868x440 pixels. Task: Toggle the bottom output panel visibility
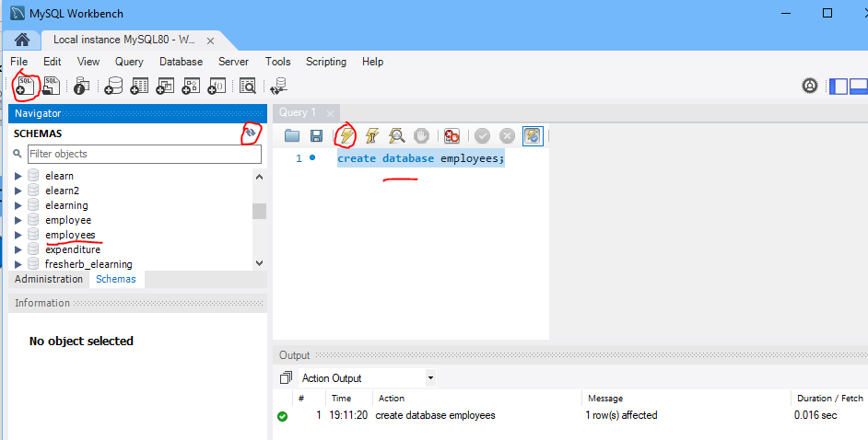859,87
